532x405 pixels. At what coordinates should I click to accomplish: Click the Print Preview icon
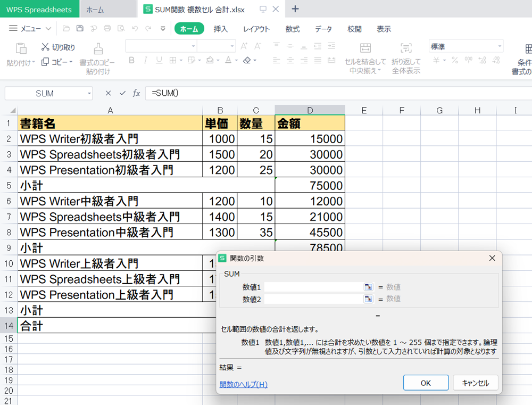click(x=121, y=29)
